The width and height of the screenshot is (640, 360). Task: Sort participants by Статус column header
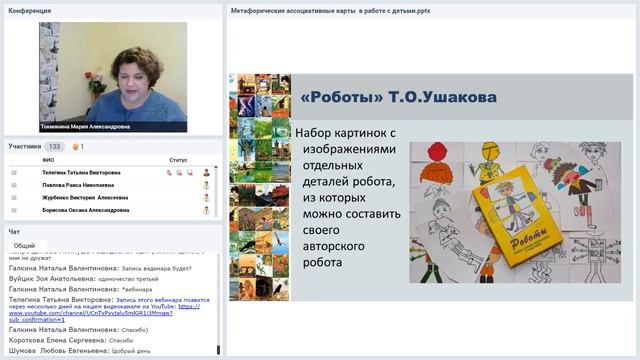[x=178, y=160]
